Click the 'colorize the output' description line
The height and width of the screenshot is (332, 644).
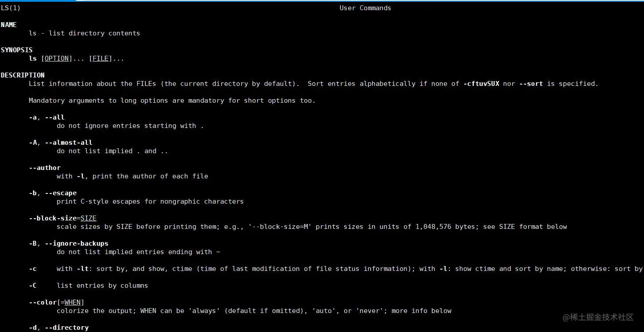click(254, 311)
